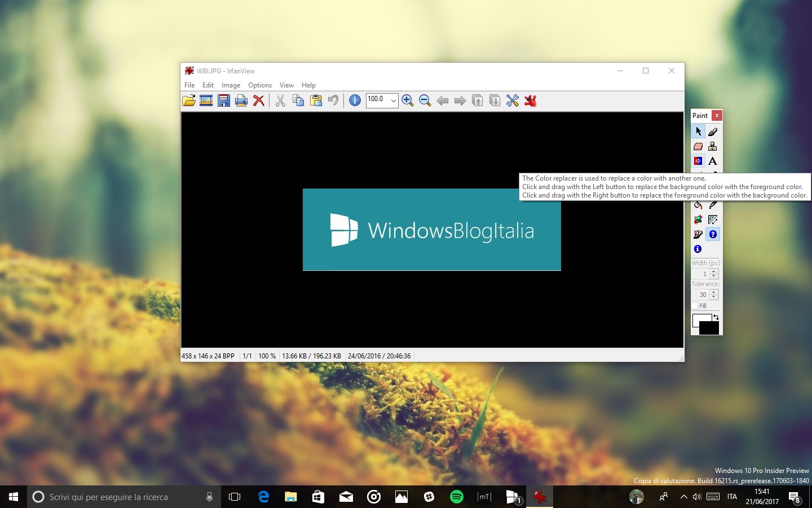The width and height of the screenshot is (812, 508).
Task: Select the rotate image tool in Paint
Action: (698, 220)
